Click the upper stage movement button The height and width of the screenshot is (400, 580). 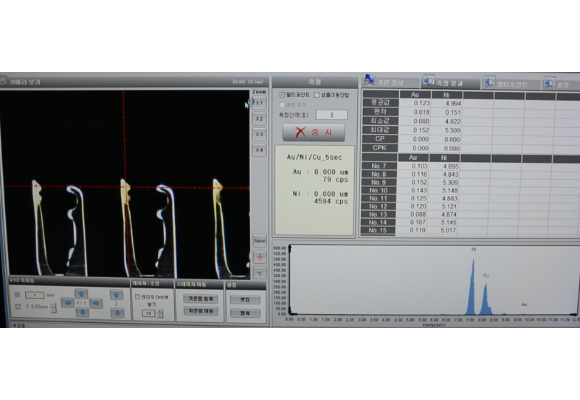[200, 299]
